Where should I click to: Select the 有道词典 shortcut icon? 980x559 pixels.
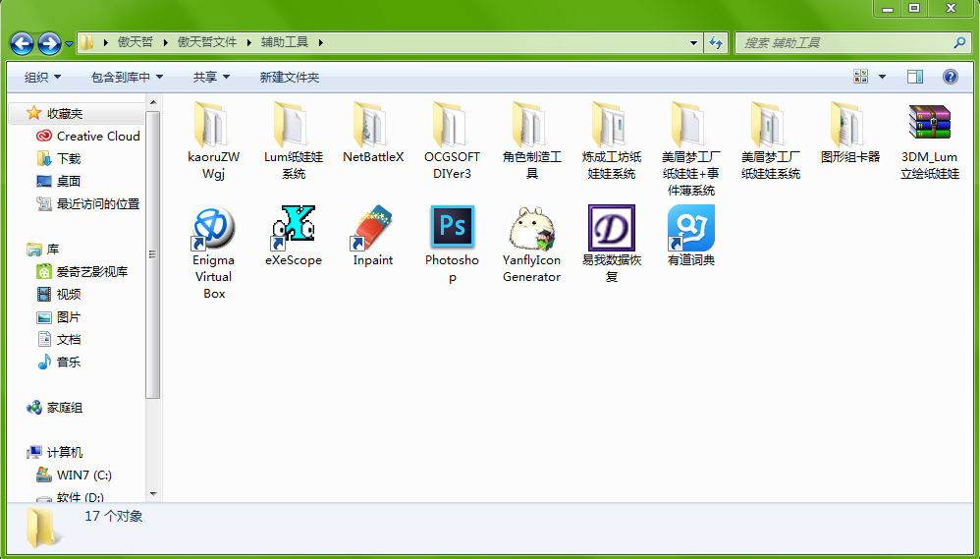tap(690, 228)
